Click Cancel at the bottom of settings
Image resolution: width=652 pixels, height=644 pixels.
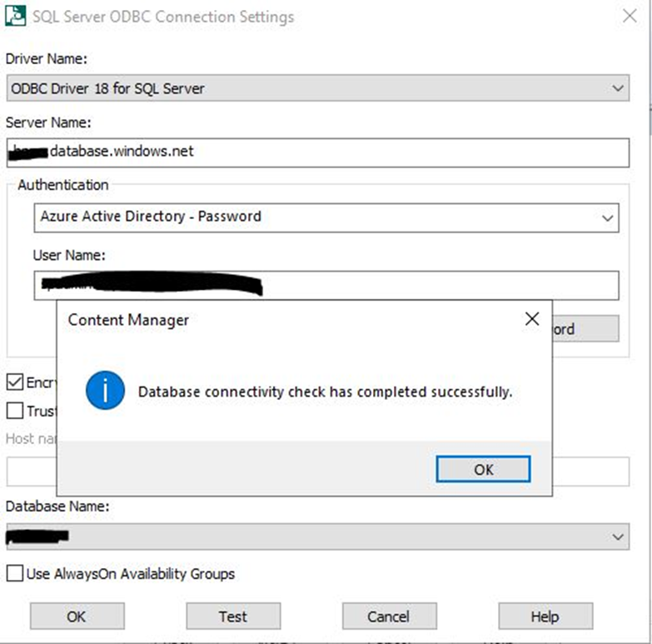[389, 617]
